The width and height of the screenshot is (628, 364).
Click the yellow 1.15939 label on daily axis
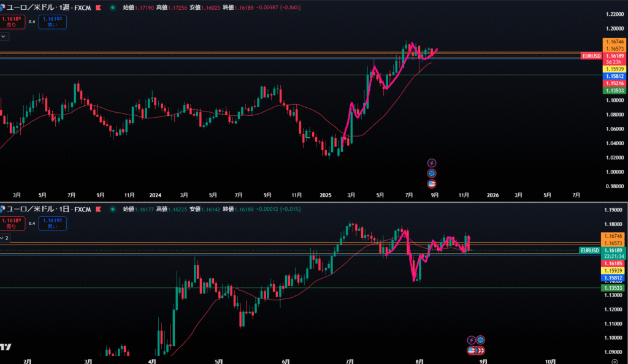coord(613,271)
